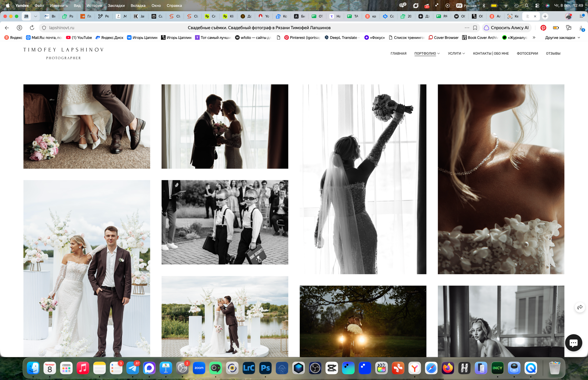
Task: Launch Zoom from the Dock
Action: pos(199,368)
